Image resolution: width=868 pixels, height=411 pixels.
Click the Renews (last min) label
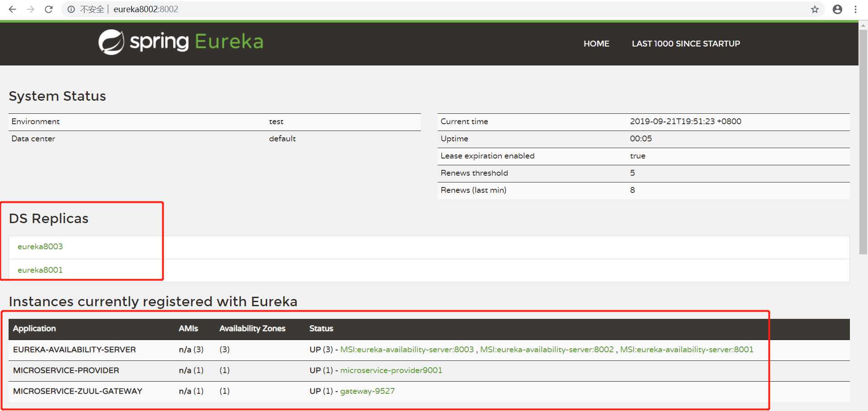click(473, 190)
